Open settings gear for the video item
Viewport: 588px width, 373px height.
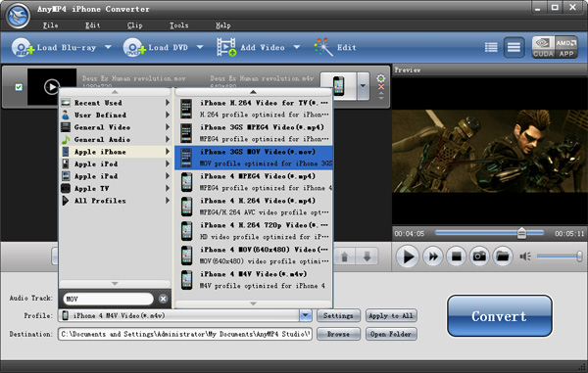coord(380,78)
